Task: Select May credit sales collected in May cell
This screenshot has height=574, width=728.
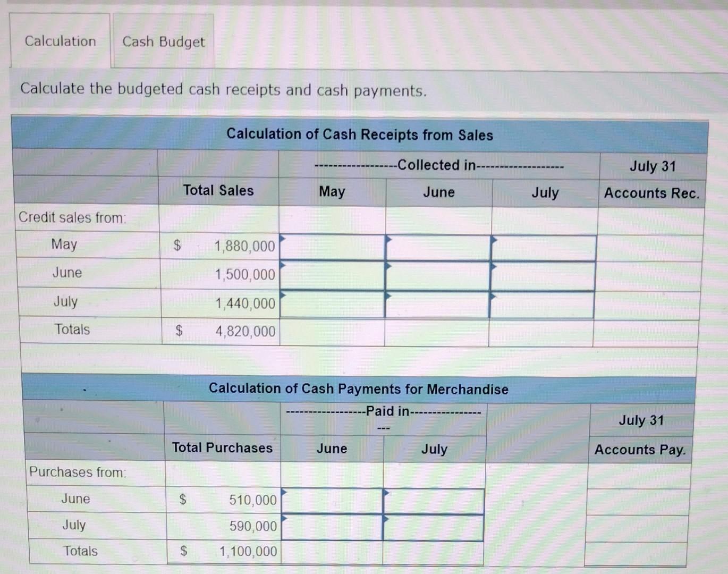Action: pos(332,247)
